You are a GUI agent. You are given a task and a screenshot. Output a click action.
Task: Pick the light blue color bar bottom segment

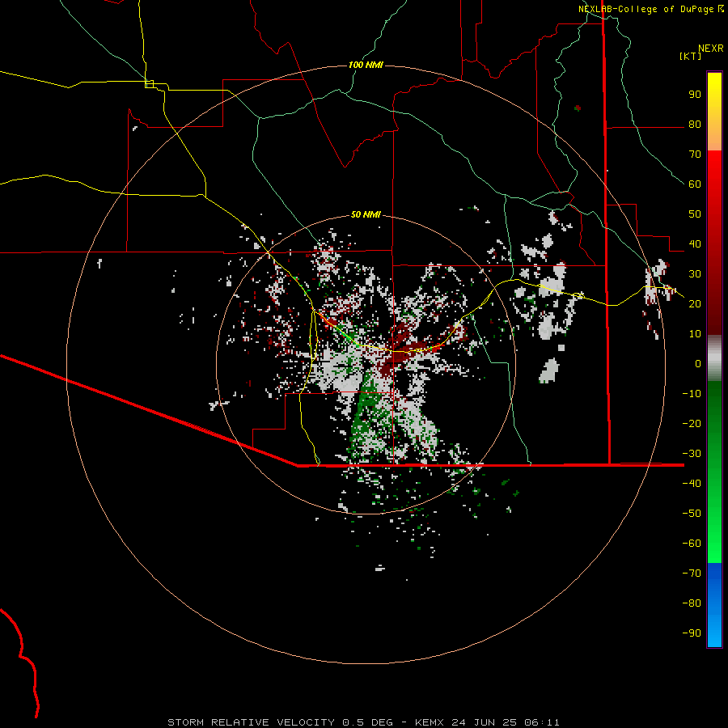714,633
